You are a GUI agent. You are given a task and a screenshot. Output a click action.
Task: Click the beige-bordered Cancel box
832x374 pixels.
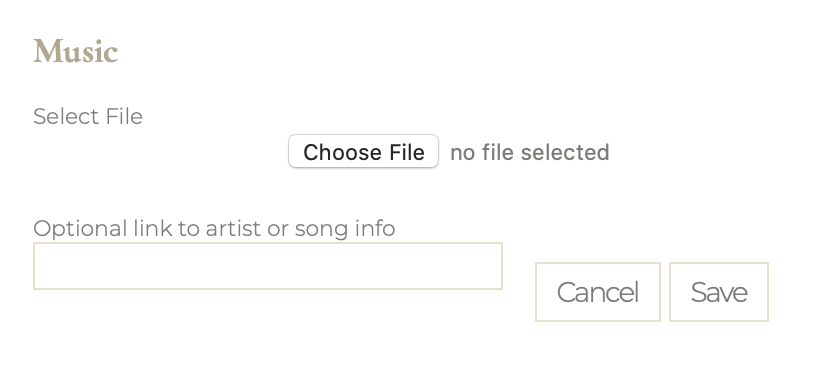[598, 292]
